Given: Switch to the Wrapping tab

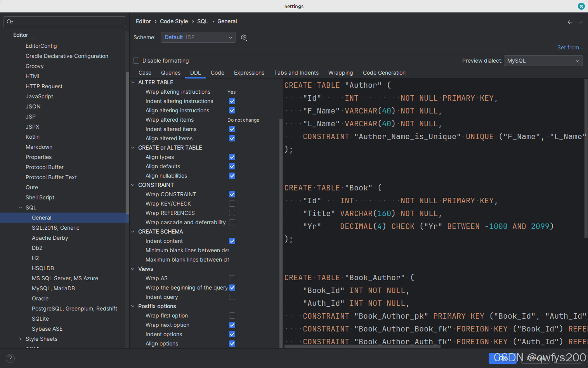Looking at the screenshot, I should point(341,73).
